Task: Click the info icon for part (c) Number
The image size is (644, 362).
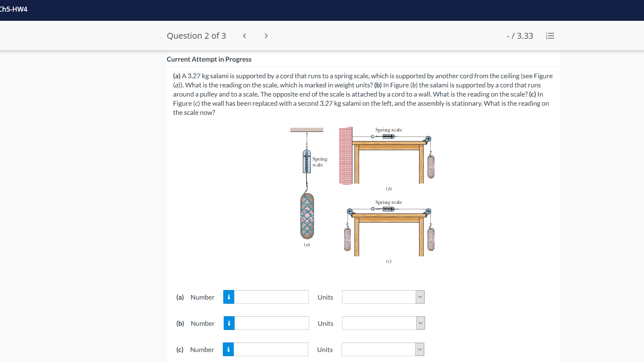Action: pos(228,349)
